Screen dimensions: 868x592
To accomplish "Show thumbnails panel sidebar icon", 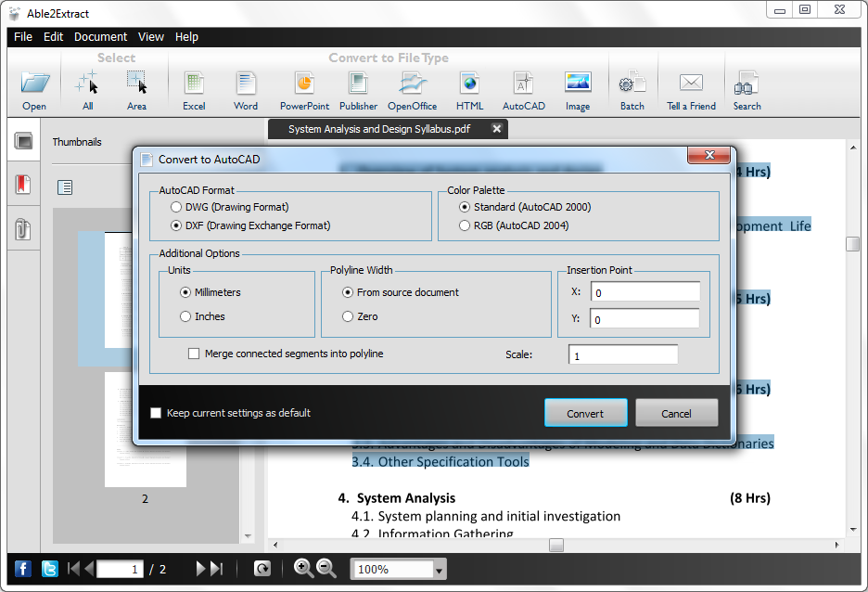I will 24,141.
